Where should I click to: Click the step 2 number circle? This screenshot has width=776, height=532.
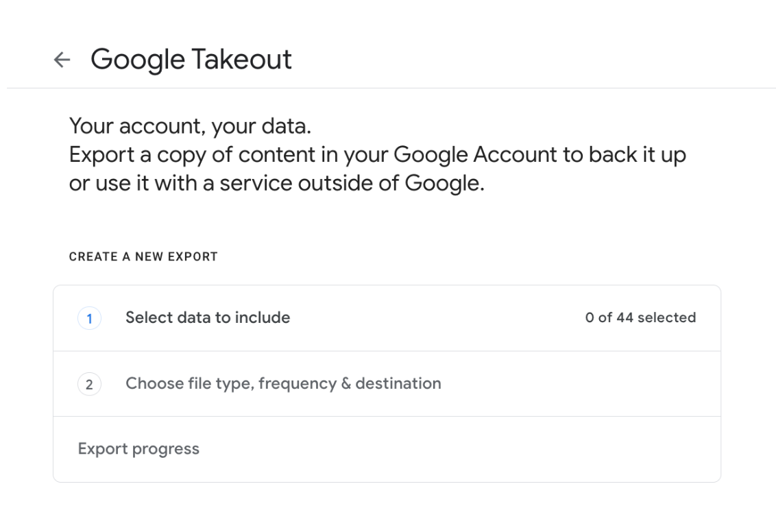click(89, 384)
